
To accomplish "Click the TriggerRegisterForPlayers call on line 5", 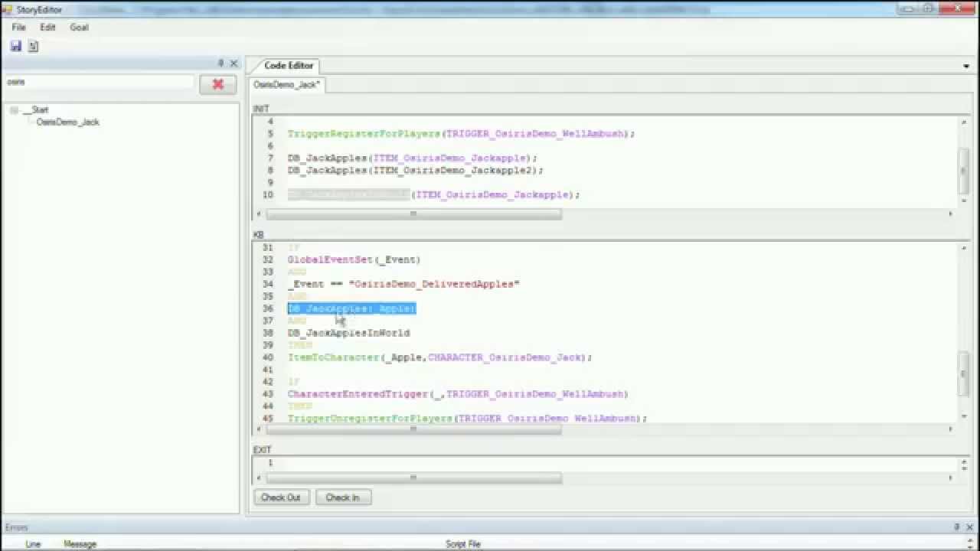I will pos(462,134).
